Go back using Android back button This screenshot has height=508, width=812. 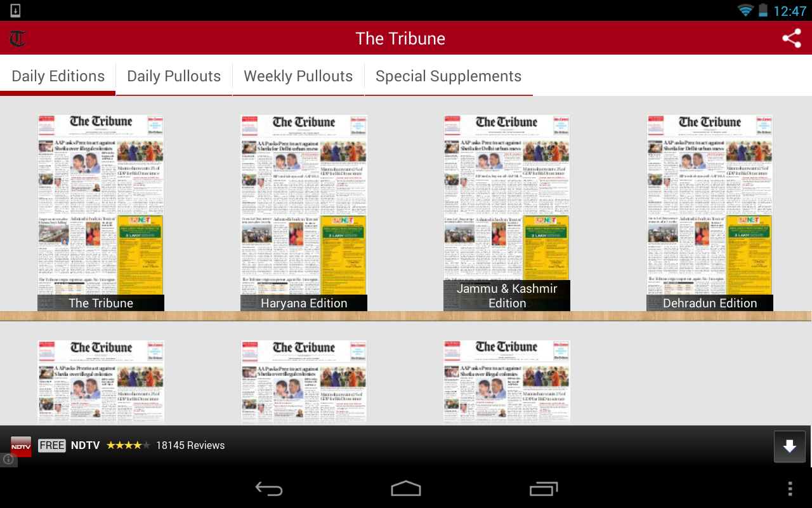269,488
